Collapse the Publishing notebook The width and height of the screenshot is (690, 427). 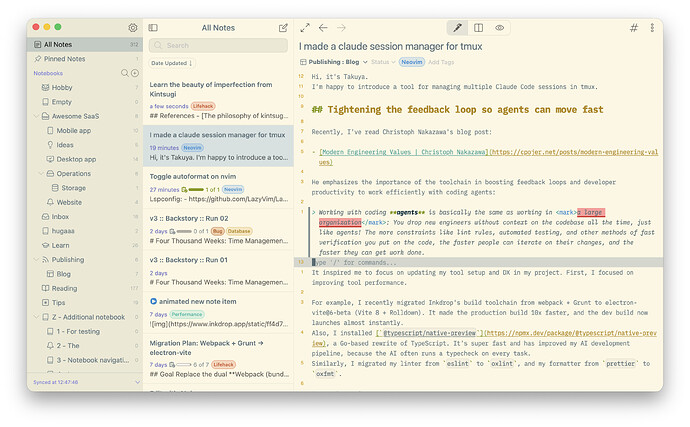point(36,260)
